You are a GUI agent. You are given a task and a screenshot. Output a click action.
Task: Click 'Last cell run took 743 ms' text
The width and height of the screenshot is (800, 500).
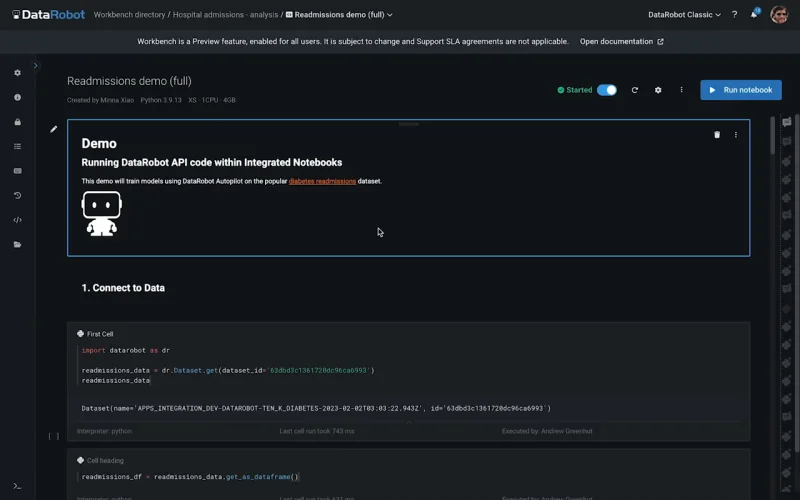pyautogui.click(x=317, y=431)
